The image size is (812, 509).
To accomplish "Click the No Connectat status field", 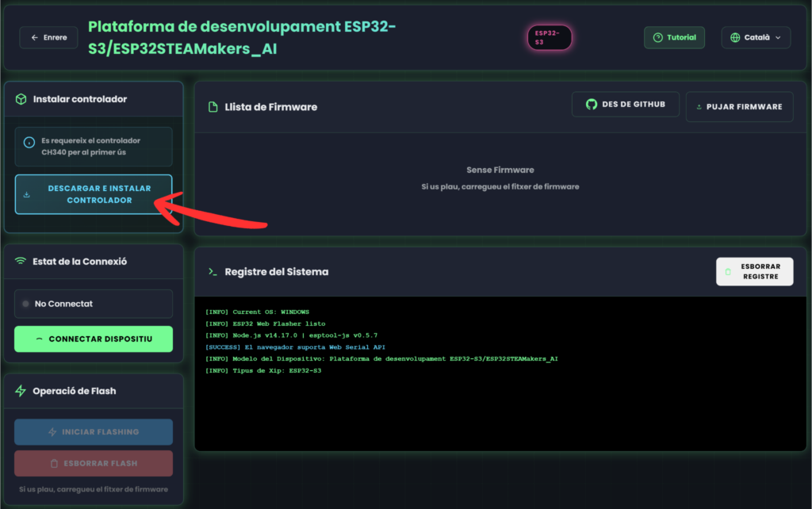I will pos(94,304).
